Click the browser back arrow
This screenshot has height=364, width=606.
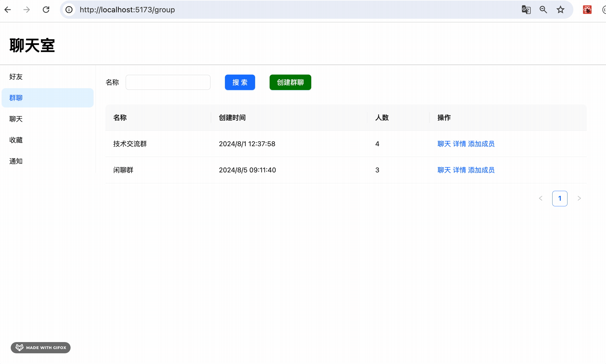coord(8,10)
